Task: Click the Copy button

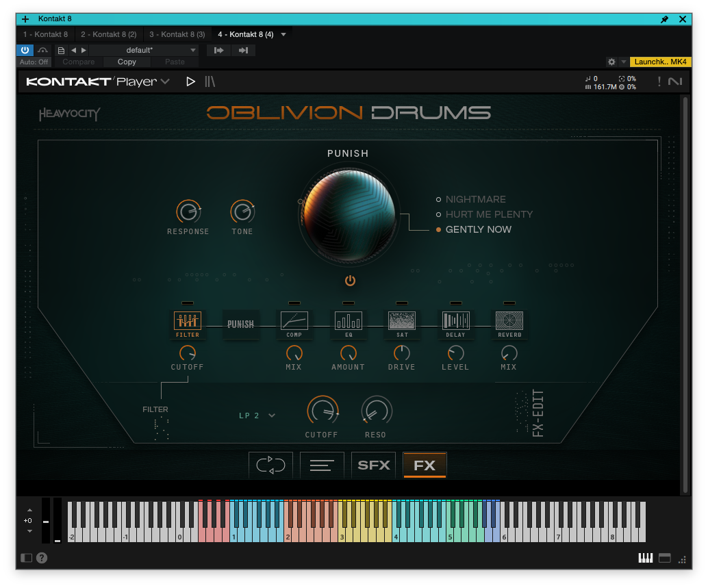Action: (x=127, y=62)
